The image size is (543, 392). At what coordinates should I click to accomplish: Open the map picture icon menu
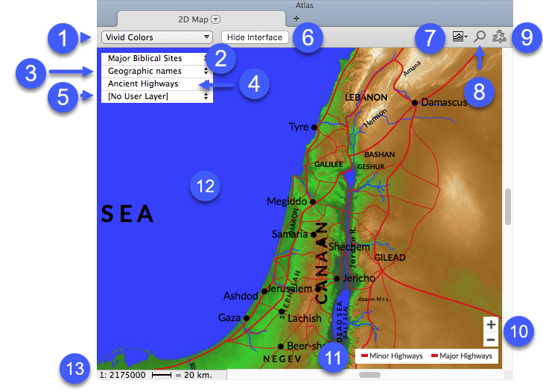459,36
